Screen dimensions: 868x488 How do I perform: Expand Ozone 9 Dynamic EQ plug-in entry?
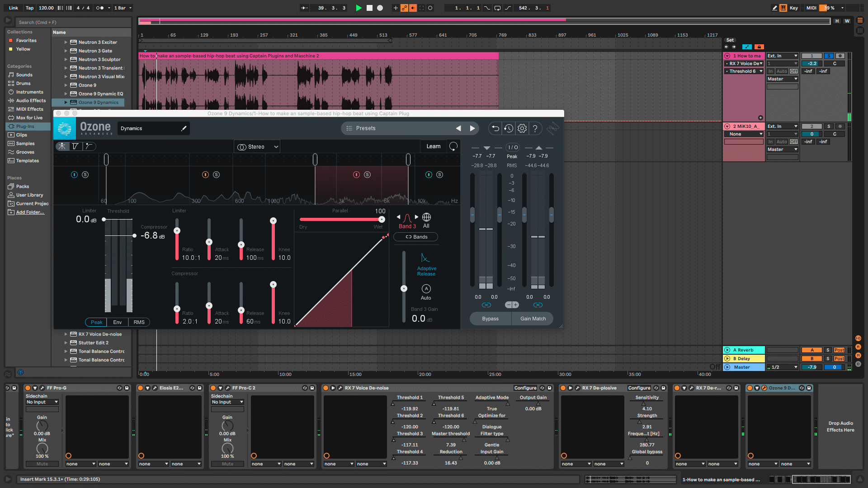click(x=66, y=94)
